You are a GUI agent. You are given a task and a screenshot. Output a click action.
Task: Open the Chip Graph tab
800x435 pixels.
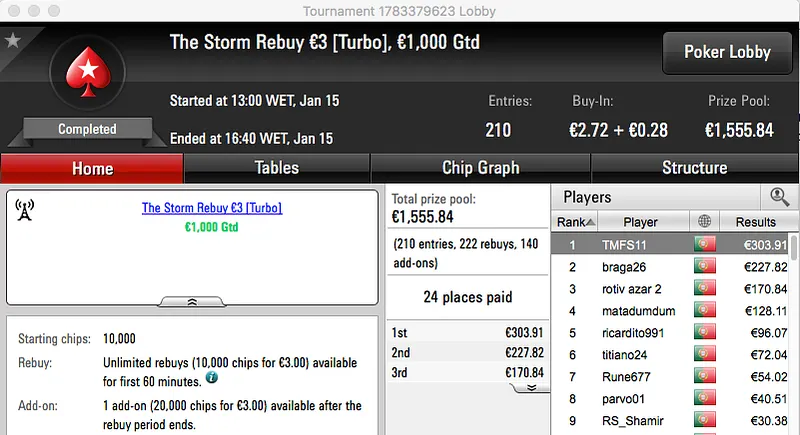click(480, 168)
